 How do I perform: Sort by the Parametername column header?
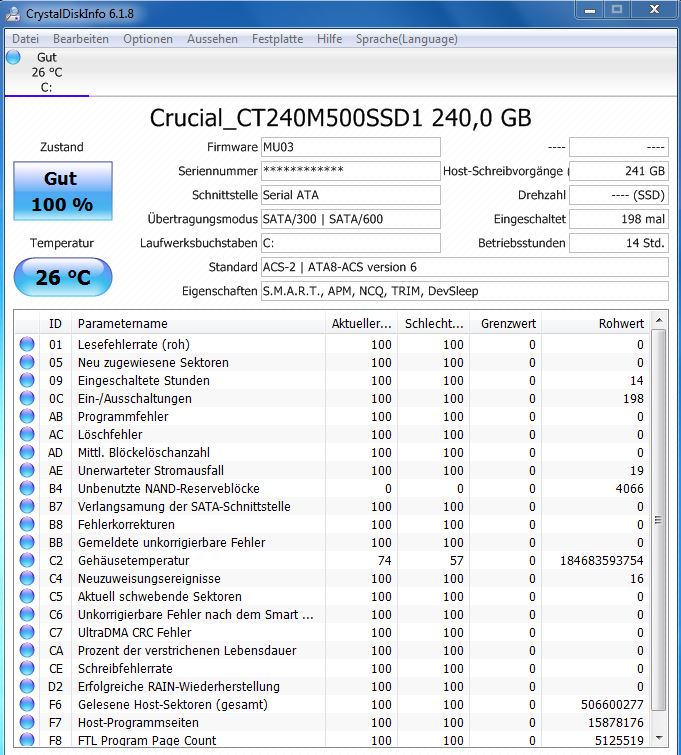198,324
